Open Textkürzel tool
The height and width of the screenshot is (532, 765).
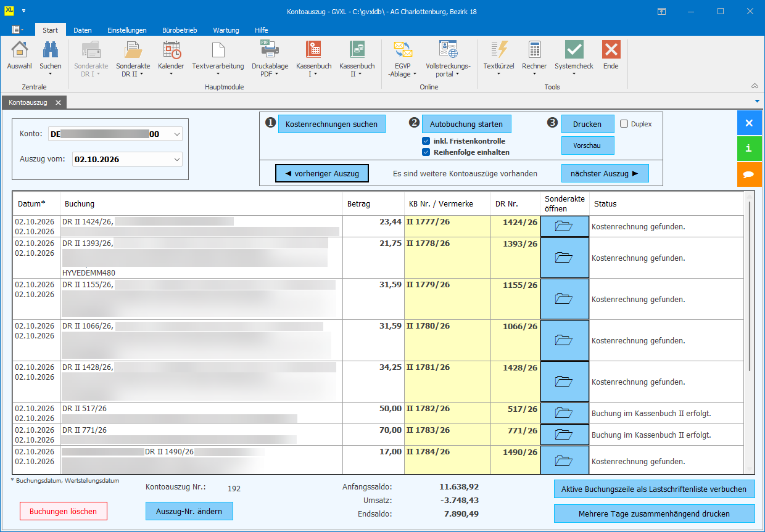click(498, 59)
